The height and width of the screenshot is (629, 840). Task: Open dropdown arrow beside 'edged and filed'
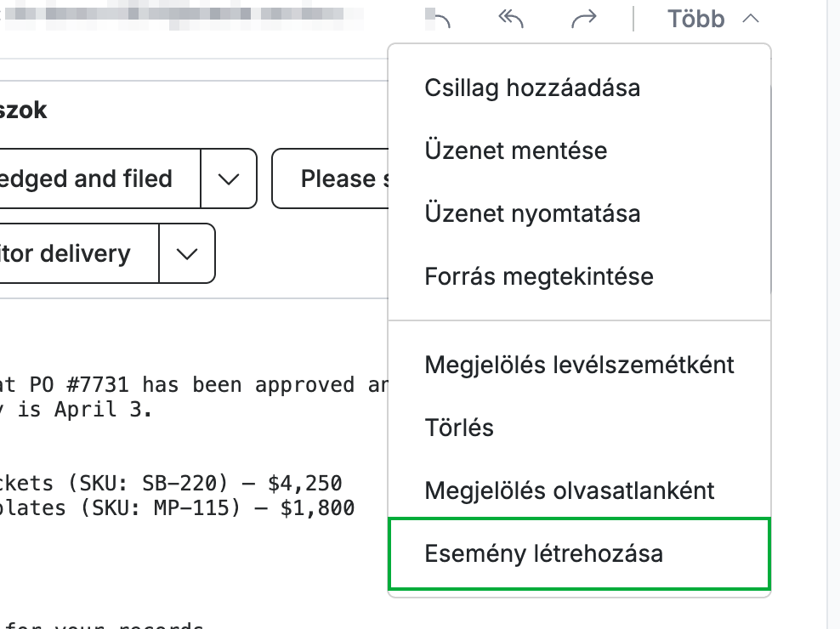click(x=229, y=179)
